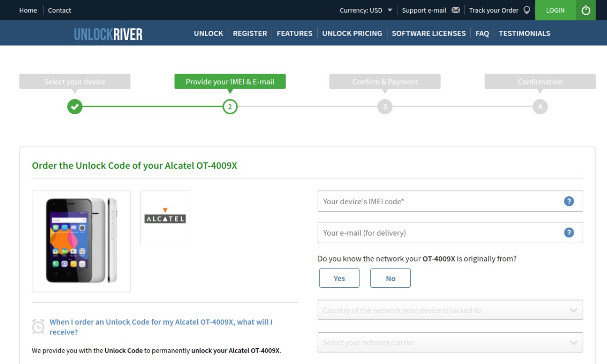607x364 pixels.
Task: Open the UNLOCK menu item
Action: pos(208,33)
